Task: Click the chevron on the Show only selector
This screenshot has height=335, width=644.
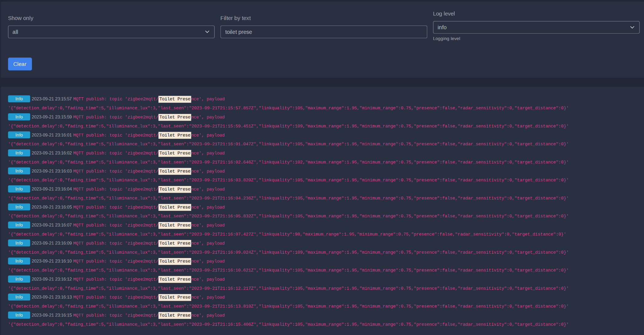Action: (x=207, y=32)
